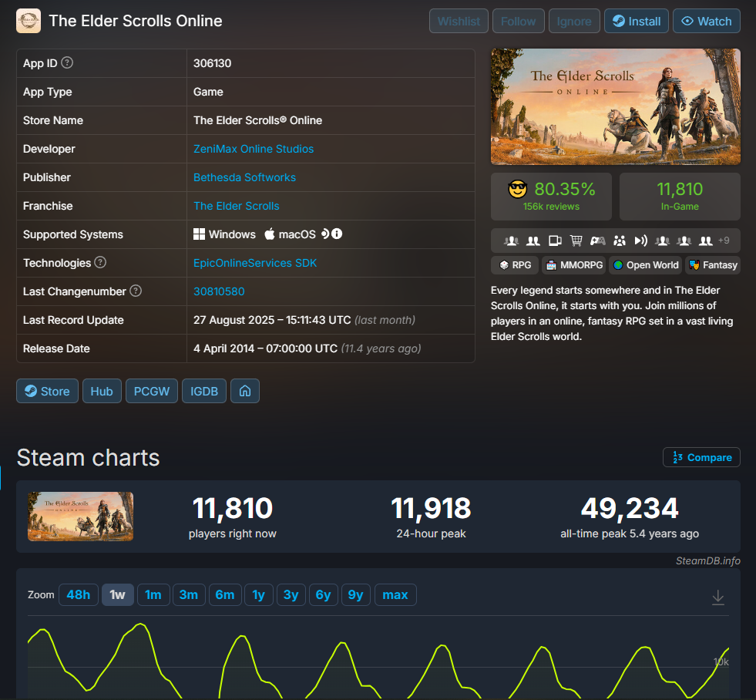Click the cross-platform screens icon
The height and width of the screenshot is (700, 756).
[x=555, y=241]
